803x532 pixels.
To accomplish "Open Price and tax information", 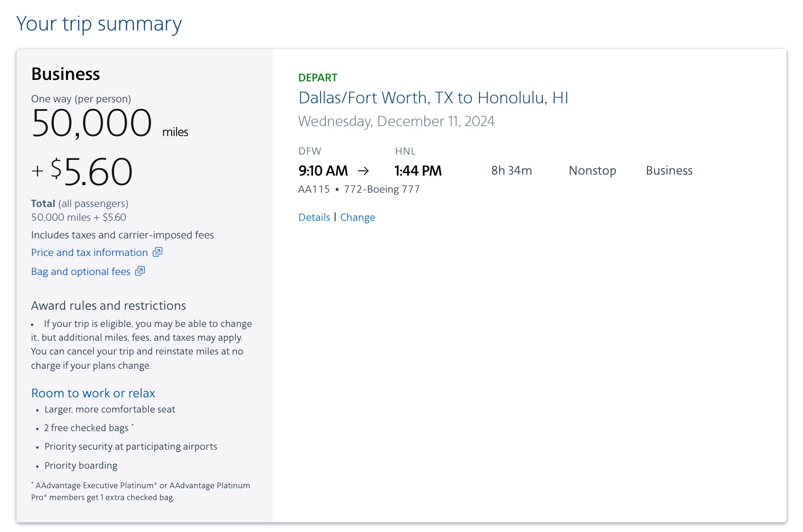I will [x=88, y=253].
